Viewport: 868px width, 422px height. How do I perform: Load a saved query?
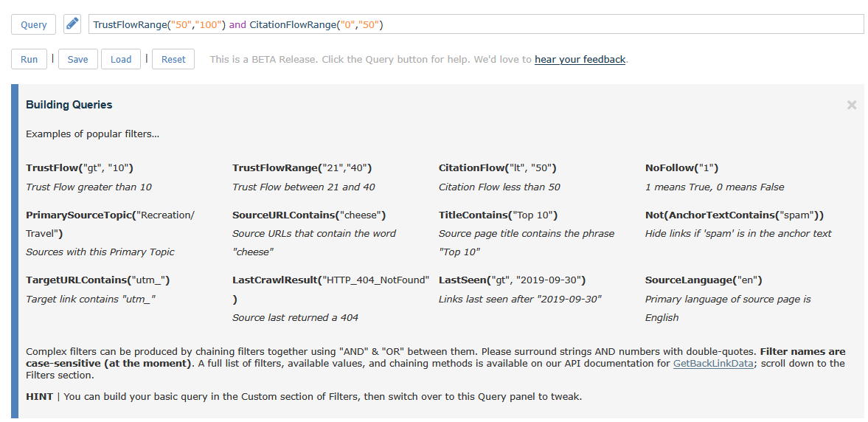(x=121, y=59)
